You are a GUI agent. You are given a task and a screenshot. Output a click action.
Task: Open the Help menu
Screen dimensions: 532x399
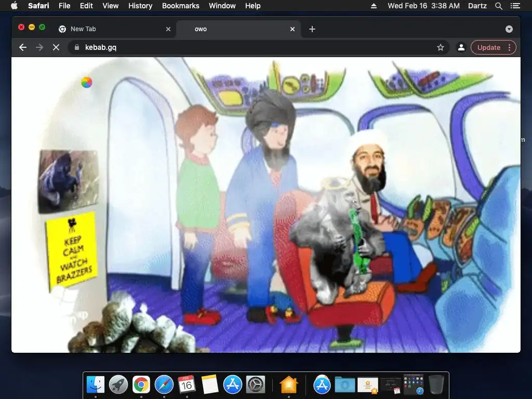pyautogui.click(x=253, y=6)
